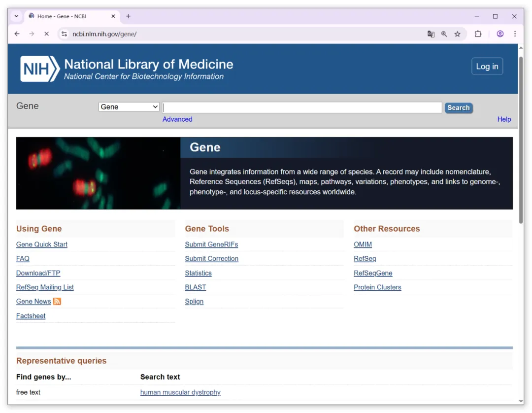532x413 pixels.
Task: Open the extensions puzzle icon
Action: coord(478,34)
